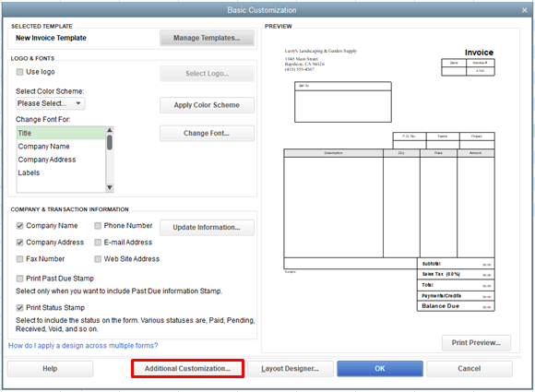Close the Basic Customization dialog

click(x=525, y=10)
